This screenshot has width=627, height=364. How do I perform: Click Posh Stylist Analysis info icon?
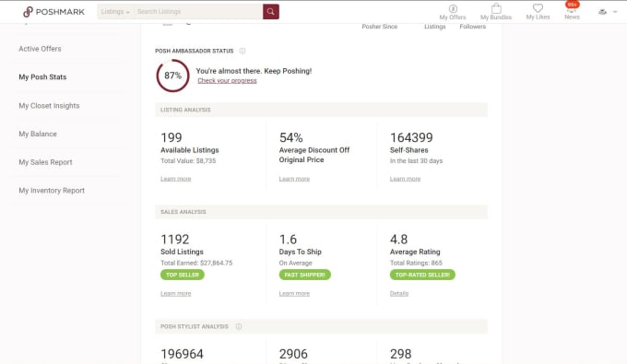click(239, 326)
